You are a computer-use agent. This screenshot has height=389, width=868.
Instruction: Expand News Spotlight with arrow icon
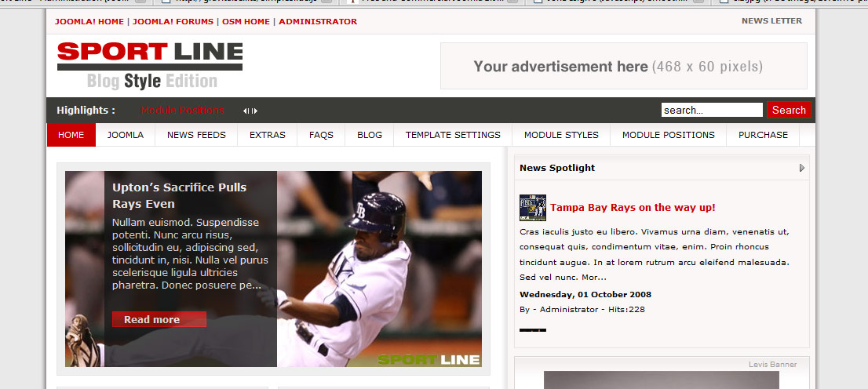coord(802,168)
